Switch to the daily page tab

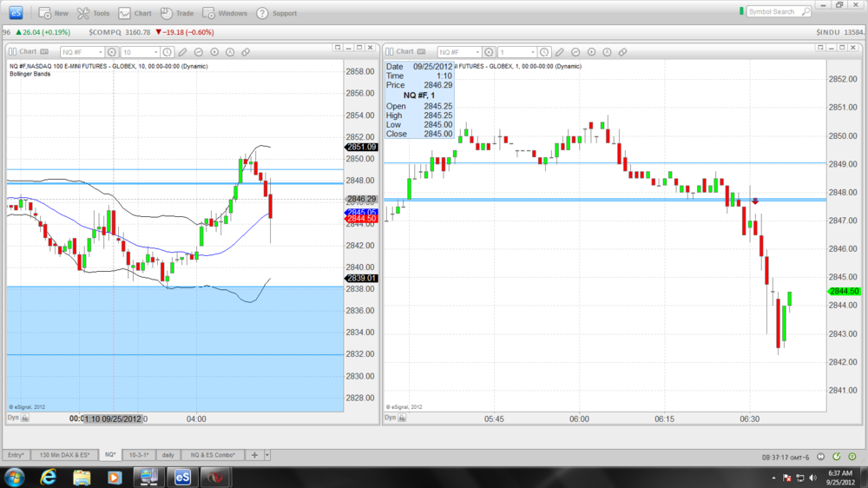[x=168, y=455]
